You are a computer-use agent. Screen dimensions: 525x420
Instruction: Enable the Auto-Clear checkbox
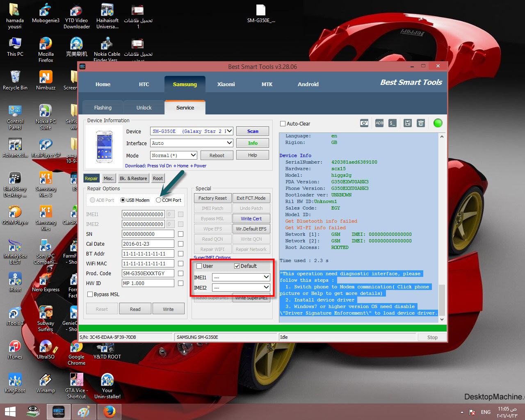(x=283, y=123)
